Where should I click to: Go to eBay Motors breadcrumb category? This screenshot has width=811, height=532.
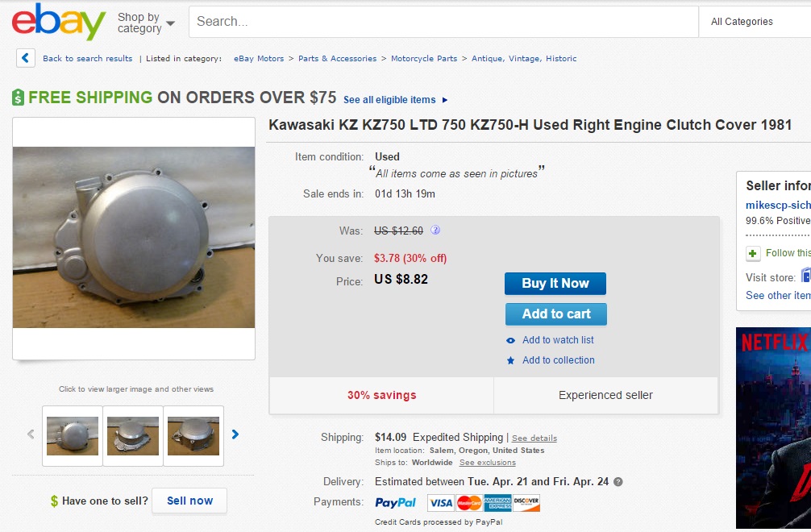[259, 59]
